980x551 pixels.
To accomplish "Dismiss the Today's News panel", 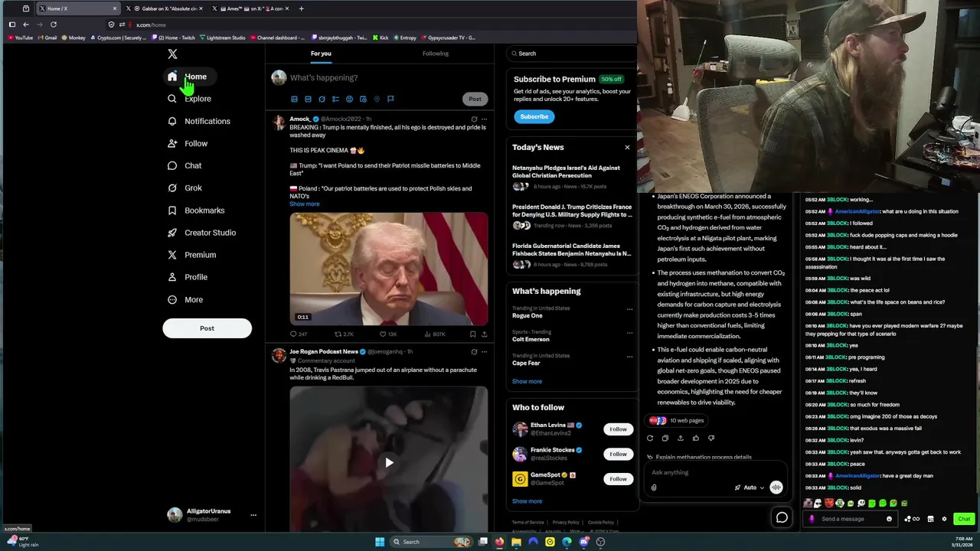I will coord(627,147).
